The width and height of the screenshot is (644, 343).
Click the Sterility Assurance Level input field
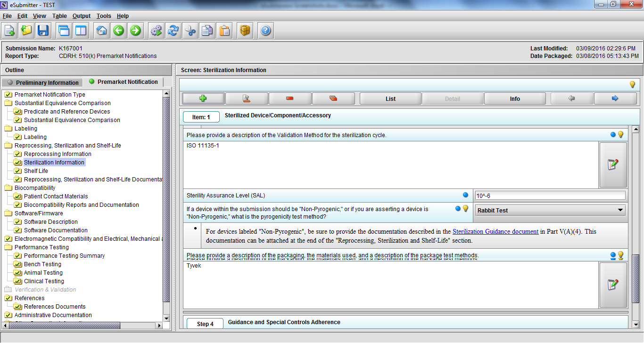click(x=550, y=196)
